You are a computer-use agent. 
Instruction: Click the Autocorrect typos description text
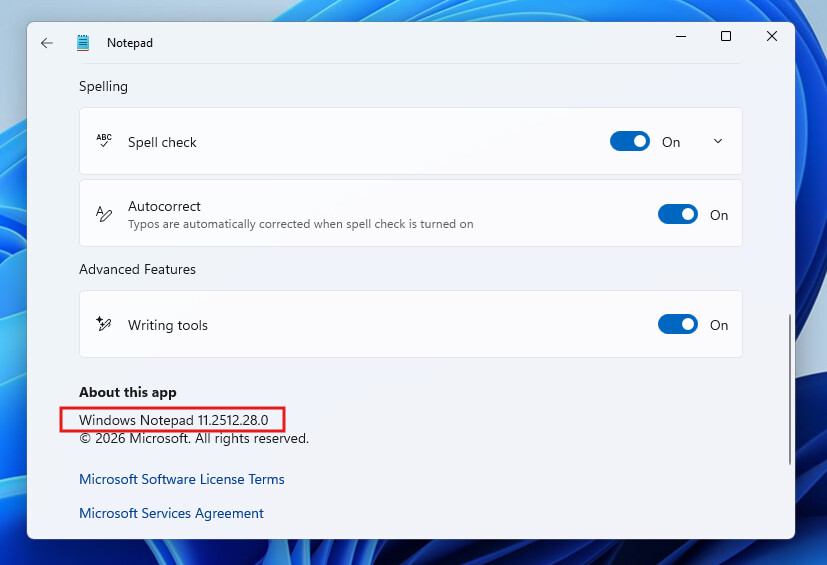(x=300, y=224)
